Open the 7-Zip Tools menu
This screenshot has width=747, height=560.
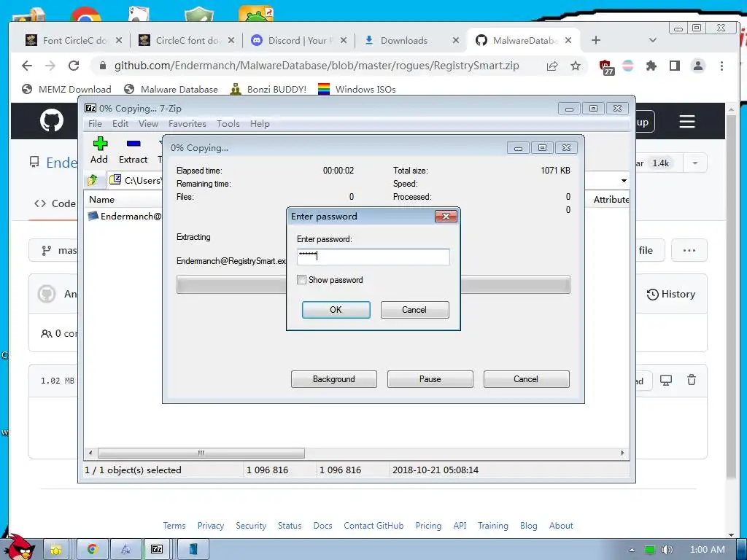(228, 124)
